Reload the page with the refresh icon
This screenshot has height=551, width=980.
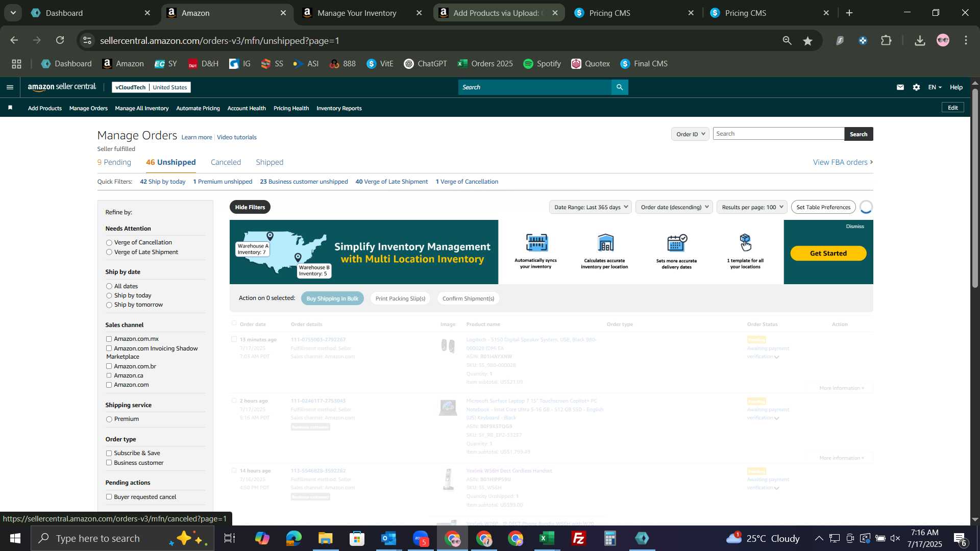coord(60,40)
